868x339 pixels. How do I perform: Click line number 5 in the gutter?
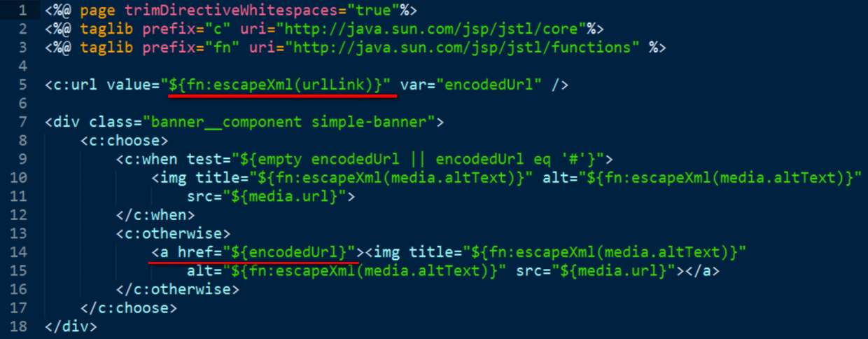(24, 85)
